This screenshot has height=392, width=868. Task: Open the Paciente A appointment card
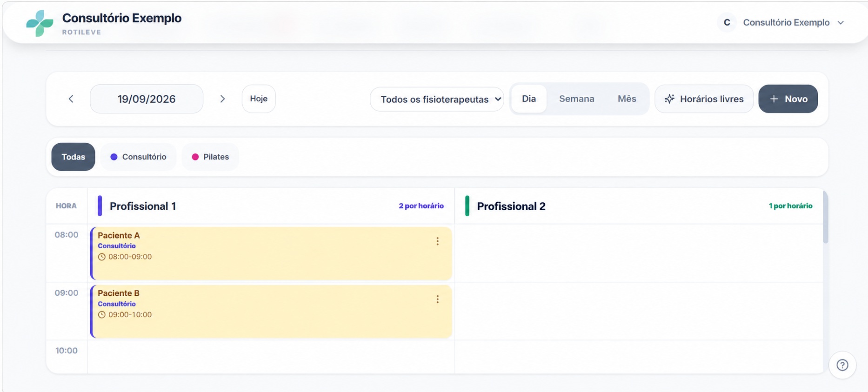click(271, 253)
